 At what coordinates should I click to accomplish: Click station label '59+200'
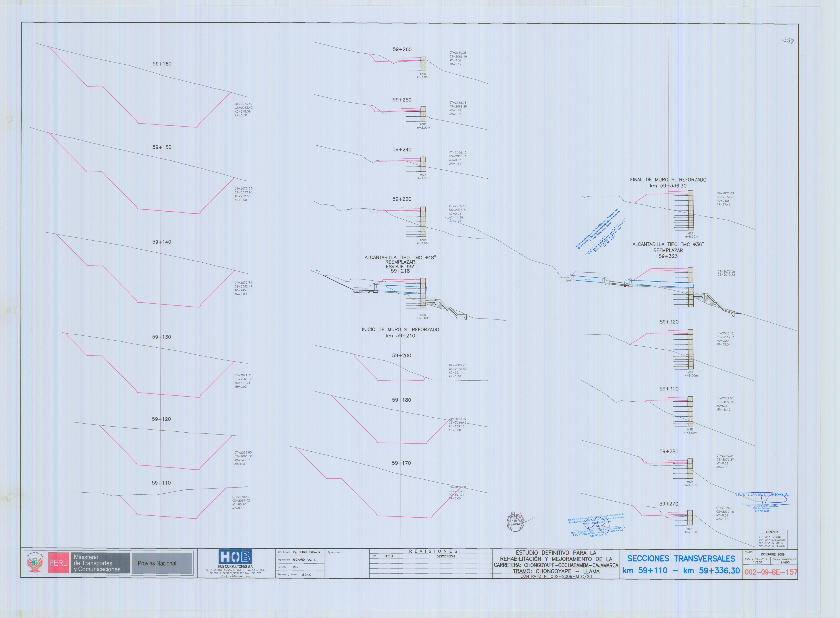[402, 356]
